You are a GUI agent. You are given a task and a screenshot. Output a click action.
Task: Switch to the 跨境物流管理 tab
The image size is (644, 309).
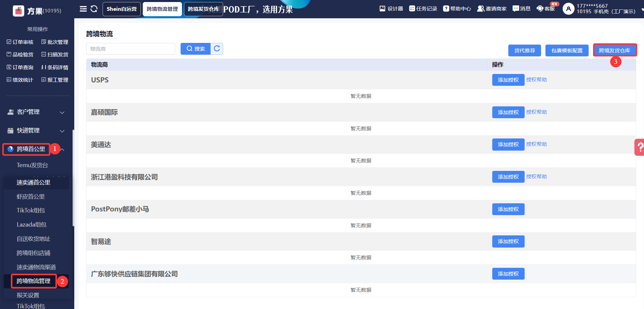(162, 9)
